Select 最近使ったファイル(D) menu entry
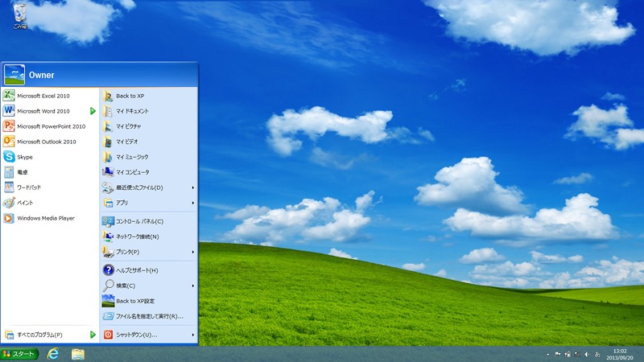 pyautogui.click(x=149, y=187)
